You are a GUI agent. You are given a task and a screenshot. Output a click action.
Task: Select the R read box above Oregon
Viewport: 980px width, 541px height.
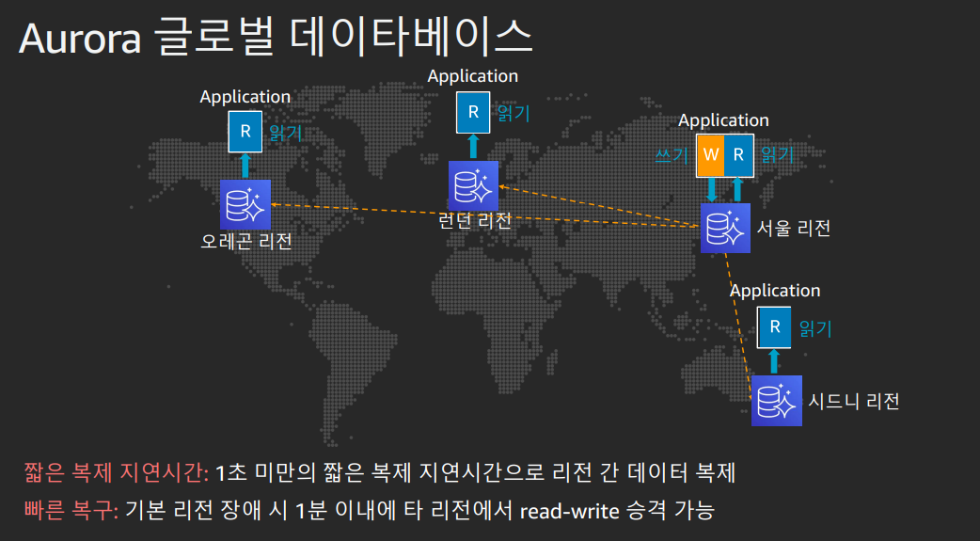tap(245, 132)
